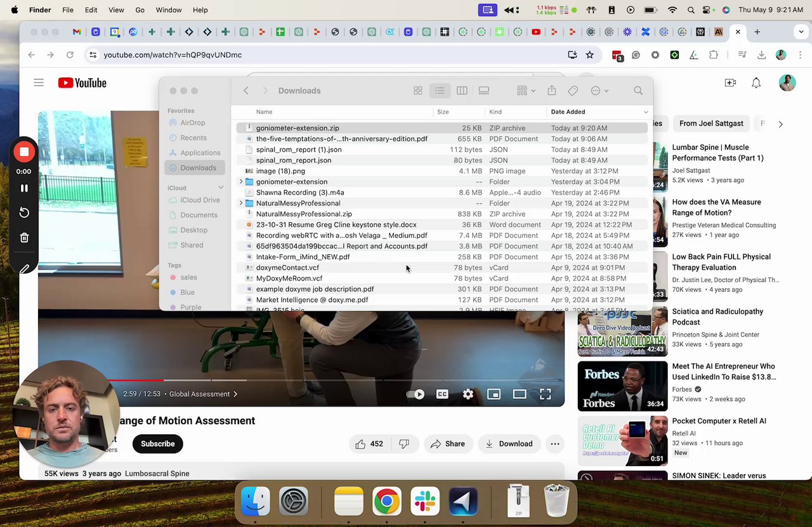Open the YouTube create video icon
Image resolution: width=812 pixels, height=527 pixels.
[x=730, y=83]
